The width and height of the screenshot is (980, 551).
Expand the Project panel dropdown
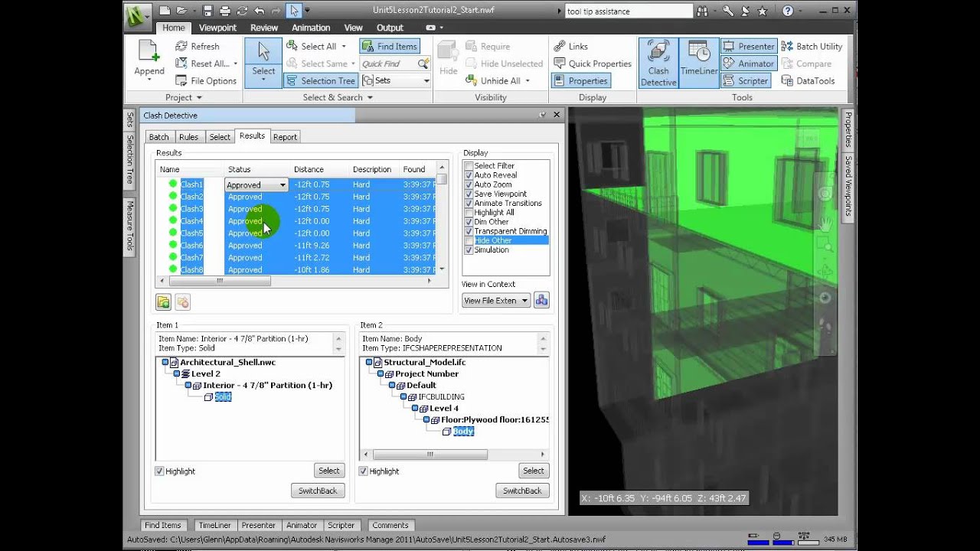(199, 98)
